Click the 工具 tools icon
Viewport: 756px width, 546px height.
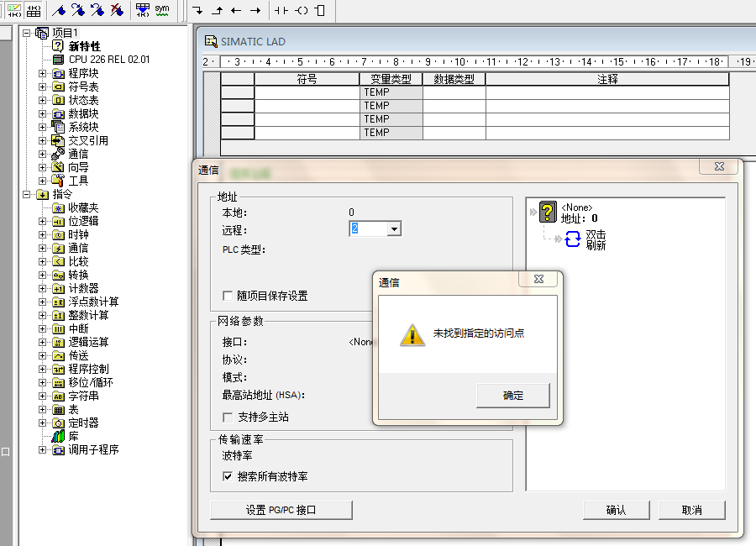pyautogui.click(x=58, y=181)
